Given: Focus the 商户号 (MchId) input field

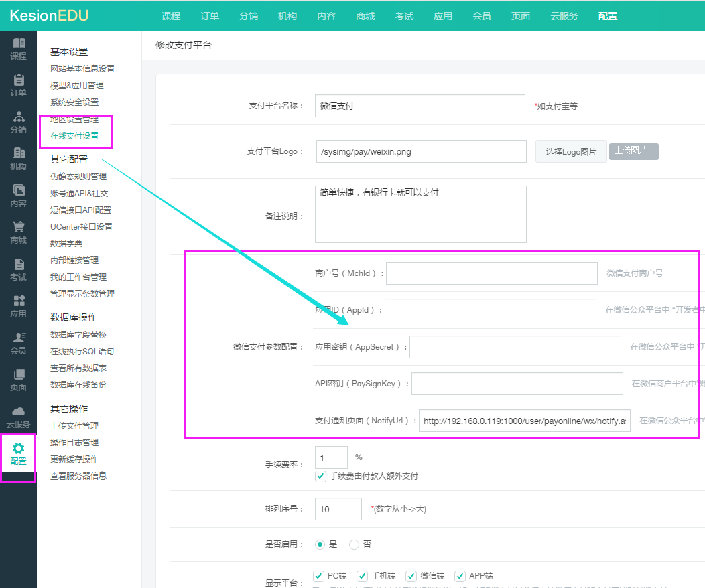Looking at the screenshot, I should (491, 273).
